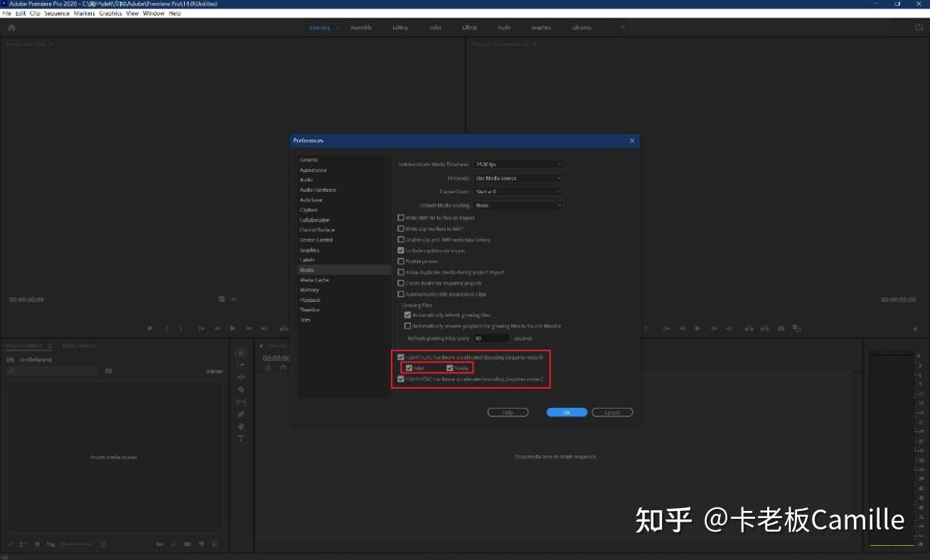Open the Media Browser panel tab
930x560 pixels.
click(x=79, y=346)
